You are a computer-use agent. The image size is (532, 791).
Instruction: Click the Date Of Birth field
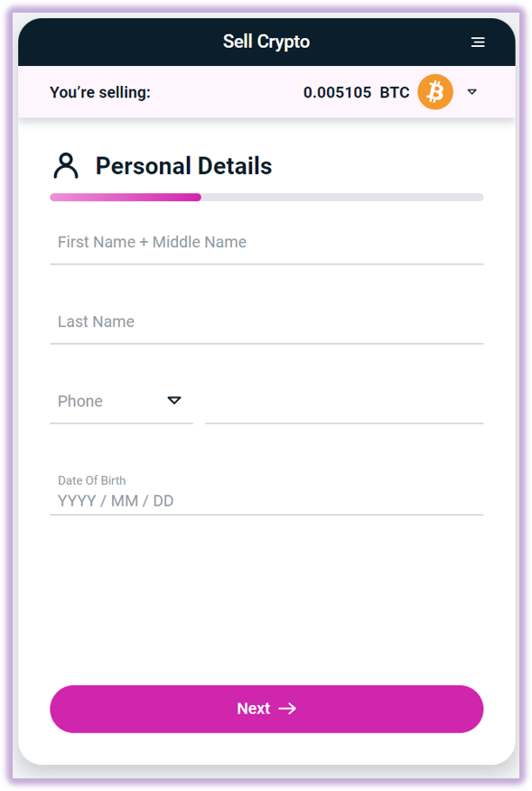tap(266, 493)
